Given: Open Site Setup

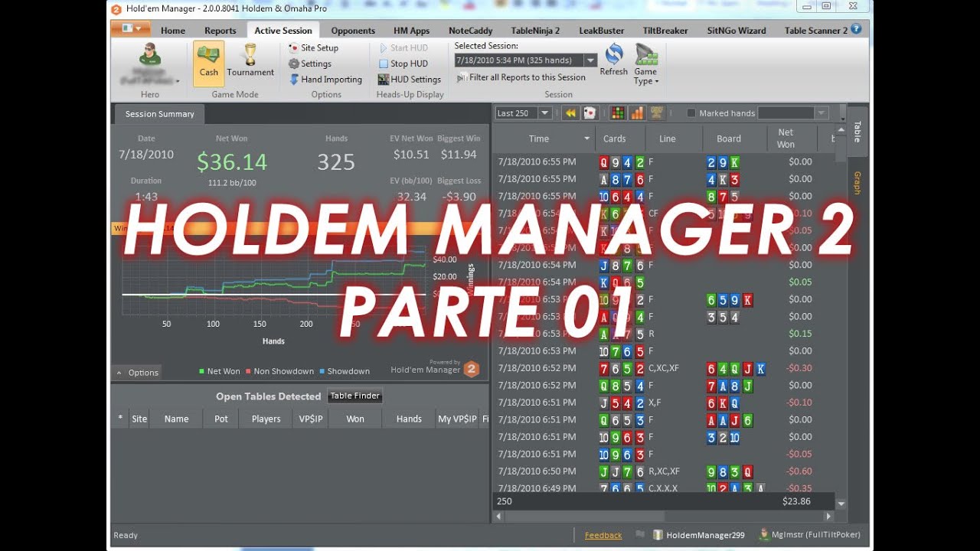Looking at the screenshot, I should (313, 47).
